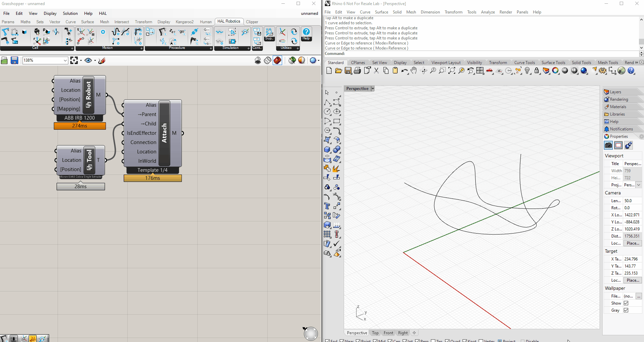This screenshot has height=342, width=644.
Task: Open the Solution menu in Grasshopper
Action: pos(70,13)
